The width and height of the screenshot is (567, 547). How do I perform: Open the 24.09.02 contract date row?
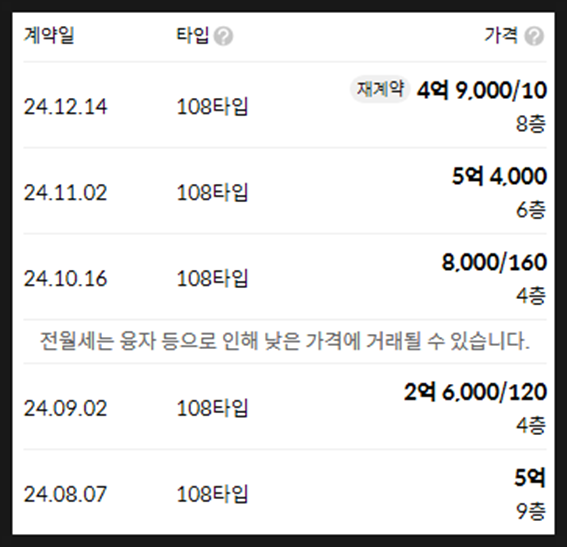point(285,406)
